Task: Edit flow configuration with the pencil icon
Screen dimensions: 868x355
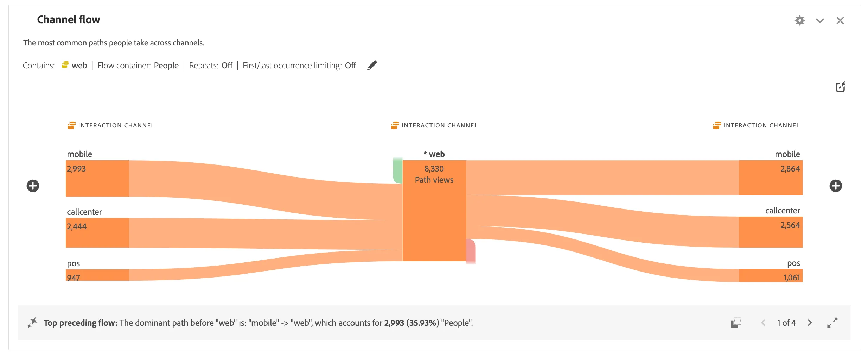Action: click(372, 66)
